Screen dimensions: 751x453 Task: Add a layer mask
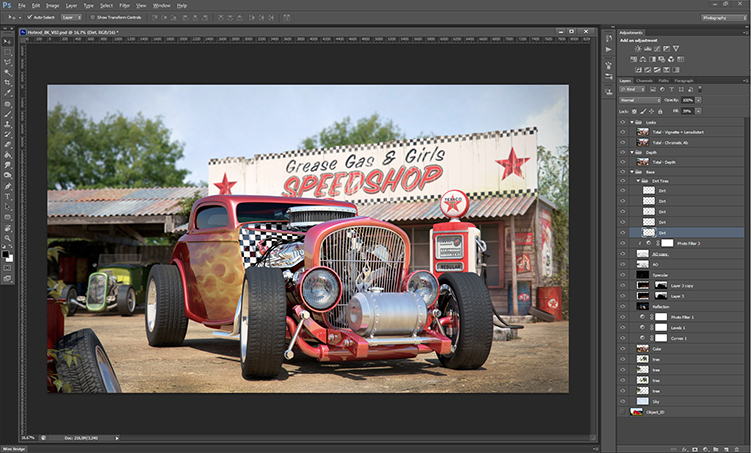pyautogui.click(x=695, y=449)
